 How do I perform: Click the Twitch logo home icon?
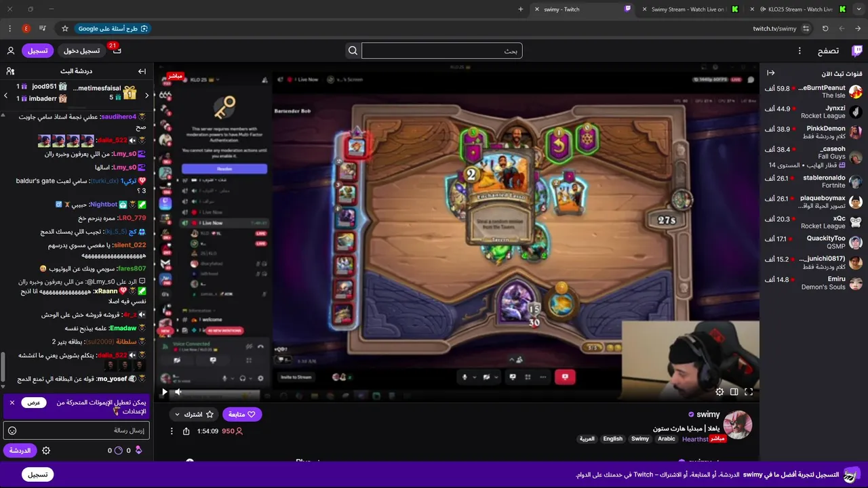pos(857,51)
